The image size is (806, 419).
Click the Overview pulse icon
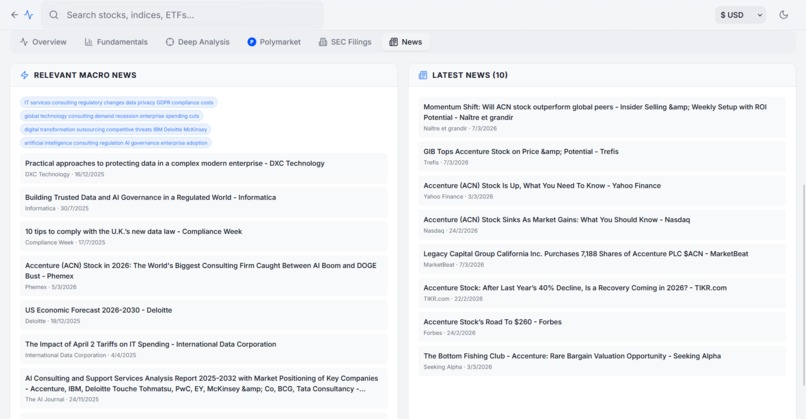point(24,42)
